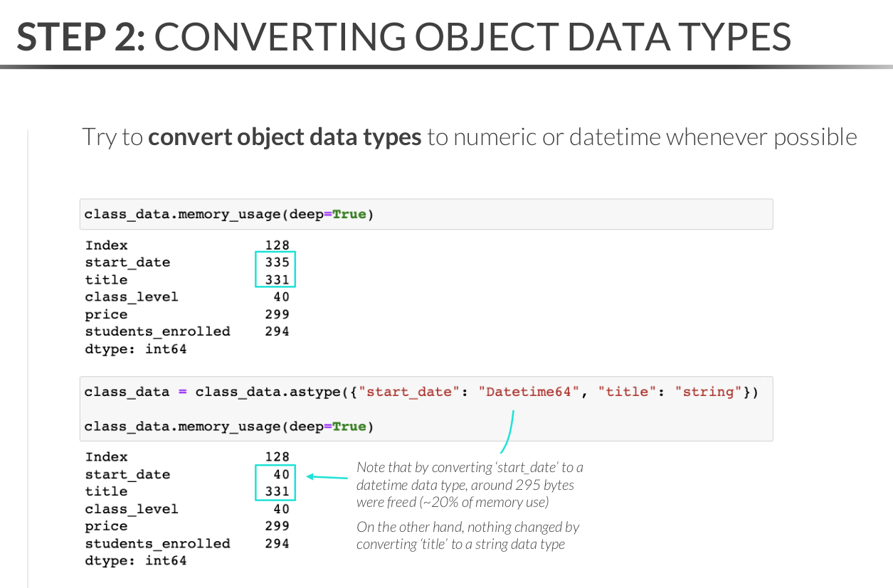This screenshot has height=588, width=893.
Task: Click students_enrolled label in second output
Action: 157,543
